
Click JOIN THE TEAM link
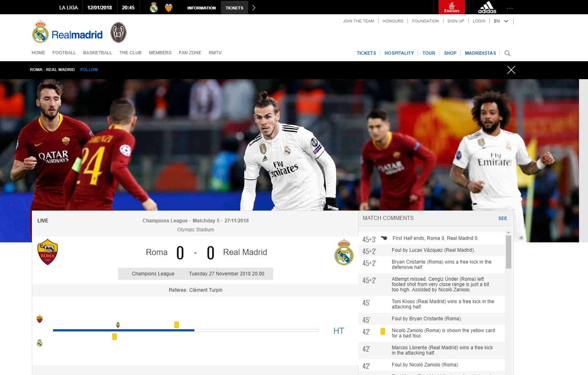pyautogui.click(x=358, y=21)
